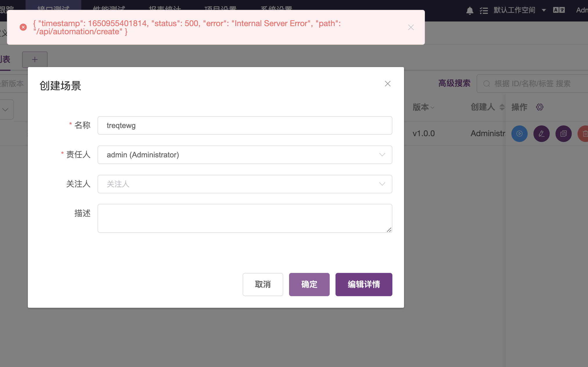Dismiss the red error notification banner
The image size is (588, 367).
(411, 27)
